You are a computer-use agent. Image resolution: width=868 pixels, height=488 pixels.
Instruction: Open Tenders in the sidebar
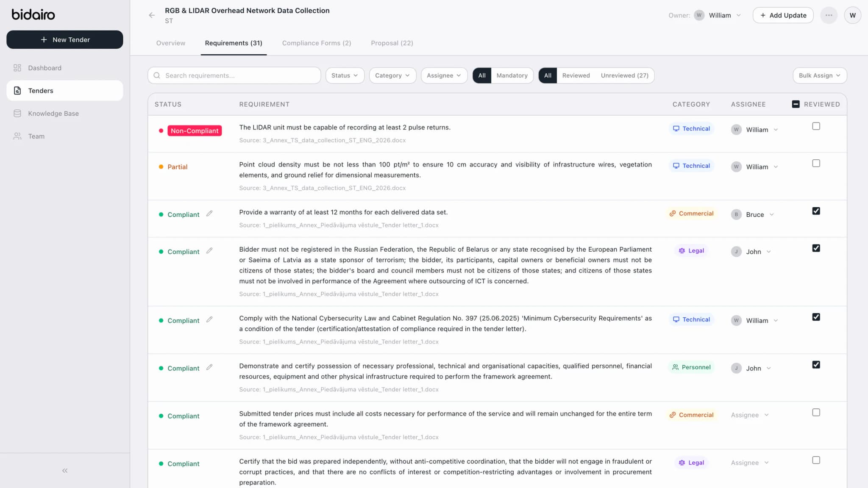pyautogui.click(x=64, y=91)
